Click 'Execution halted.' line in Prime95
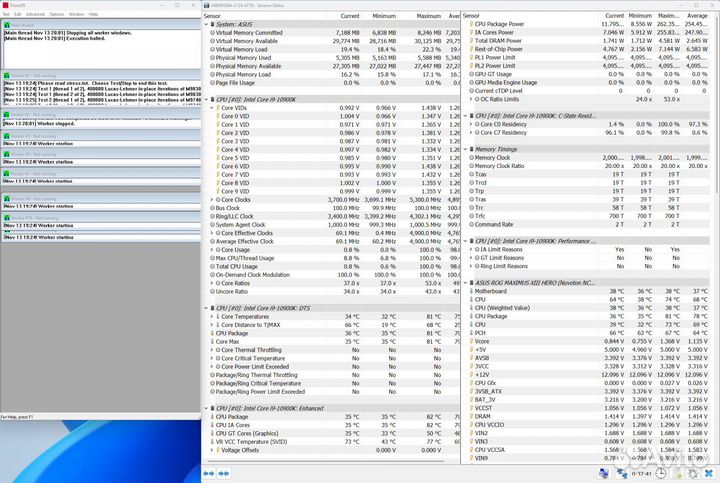This screenshot has width=720, height=483. pos(54,39)
